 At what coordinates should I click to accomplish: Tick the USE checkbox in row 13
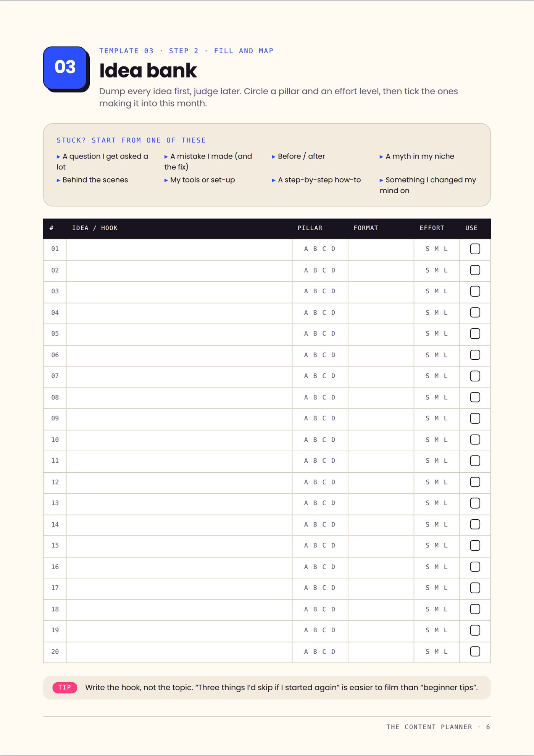click(475, 503)
